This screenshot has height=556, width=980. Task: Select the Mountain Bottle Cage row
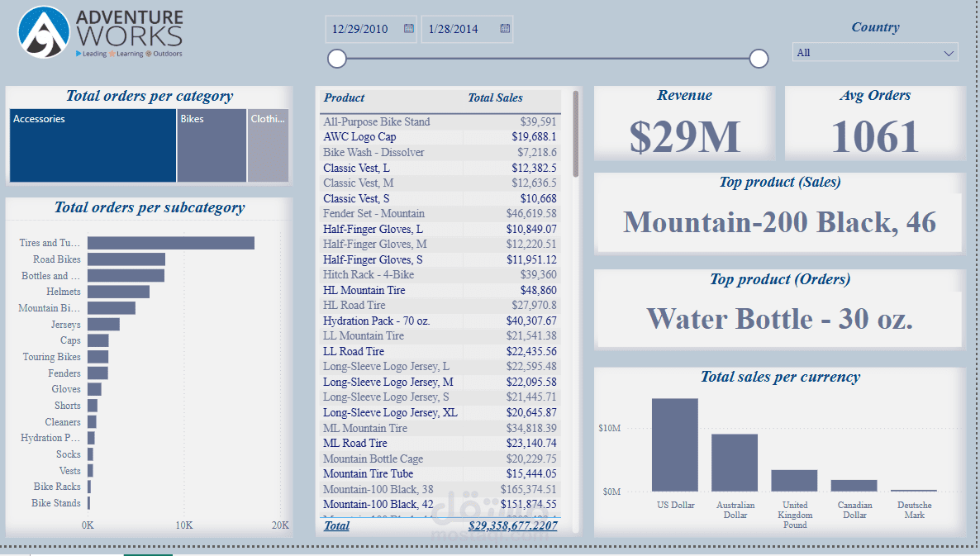pos(440,459)
